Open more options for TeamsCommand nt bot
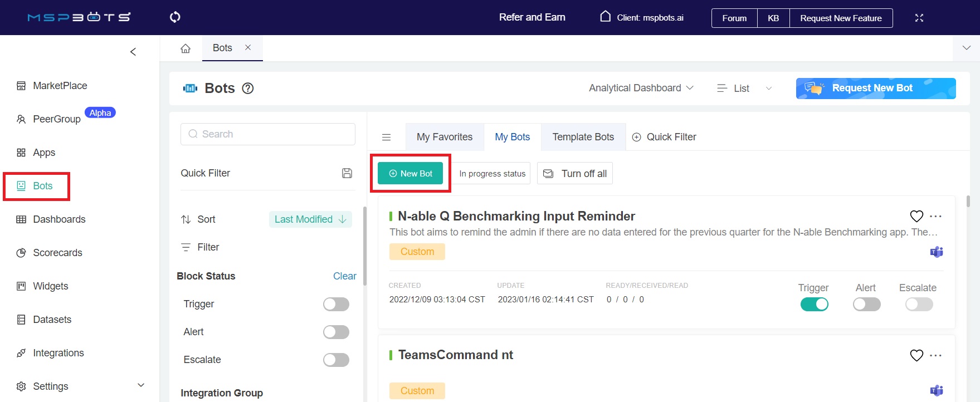Viewport: 980px width, 402px height. click(936, 355)
